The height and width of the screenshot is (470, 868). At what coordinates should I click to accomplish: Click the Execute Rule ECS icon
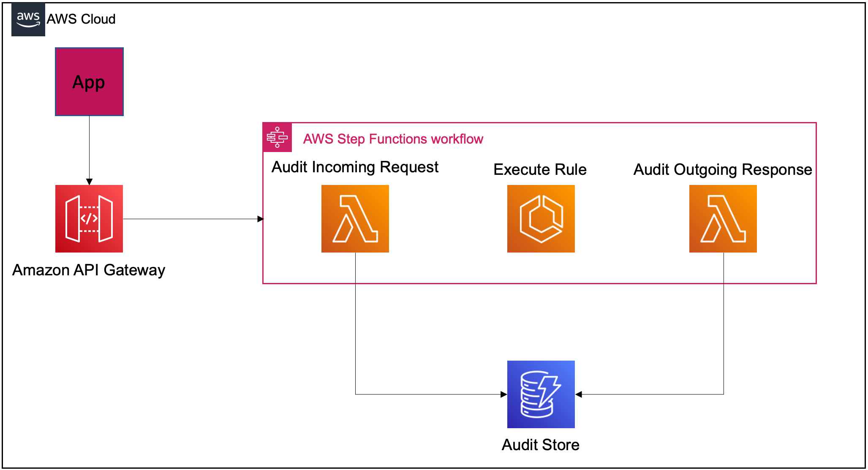[x=541, y=219]
